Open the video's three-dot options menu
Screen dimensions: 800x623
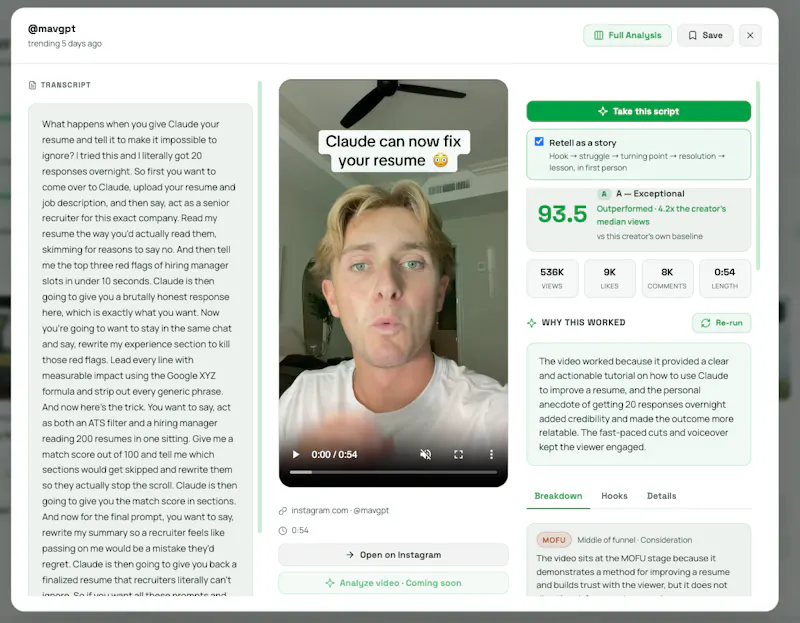coord(491,454)
